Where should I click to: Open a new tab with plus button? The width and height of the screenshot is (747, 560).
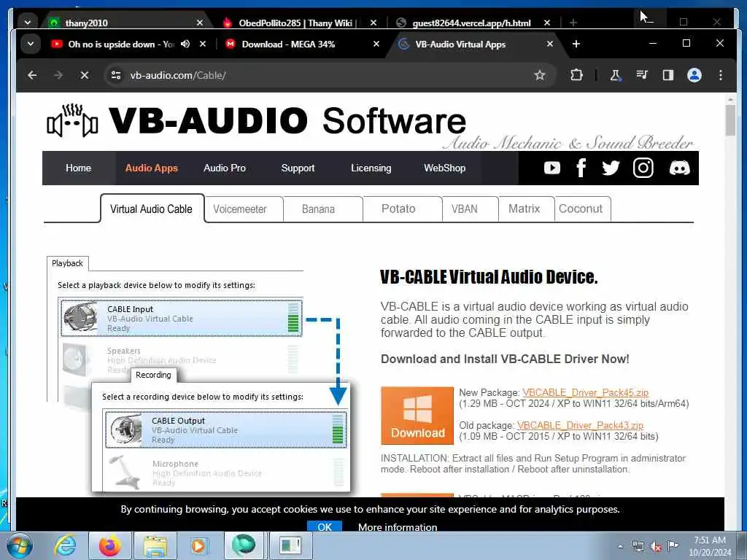(576, 44)
